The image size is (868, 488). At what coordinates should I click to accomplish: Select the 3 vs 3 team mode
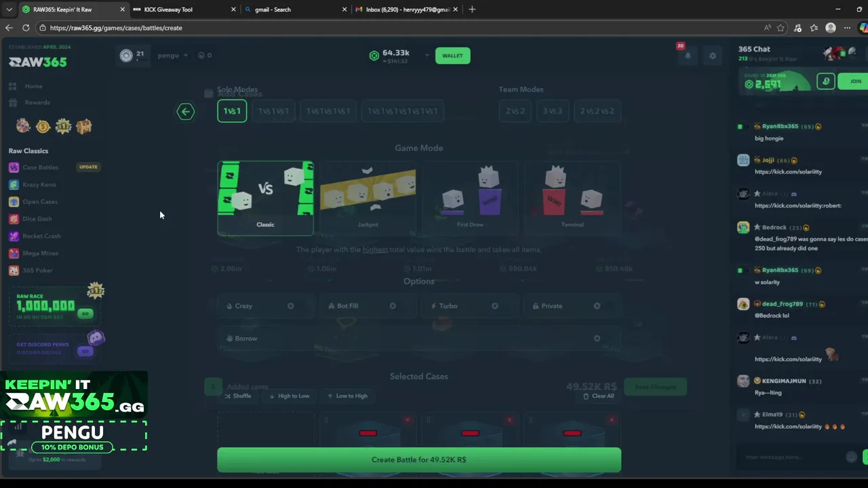click(x=552, y=111)
